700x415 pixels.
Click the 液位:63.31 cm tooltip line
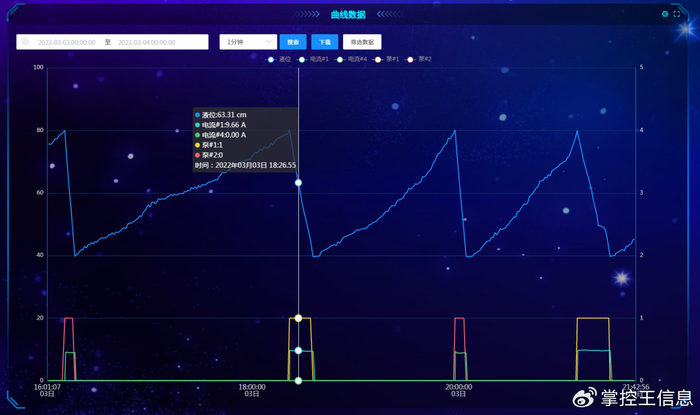click(221, 115)
